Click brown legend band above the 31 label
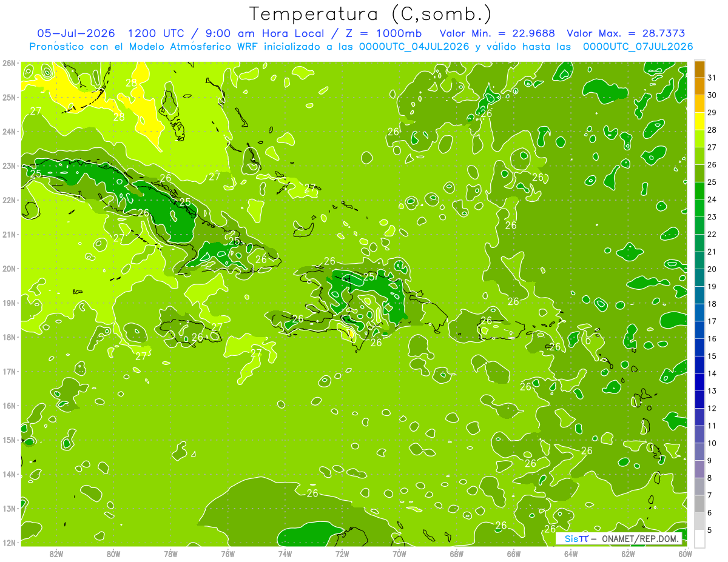728x562 pixels. [x=700, y=69]
